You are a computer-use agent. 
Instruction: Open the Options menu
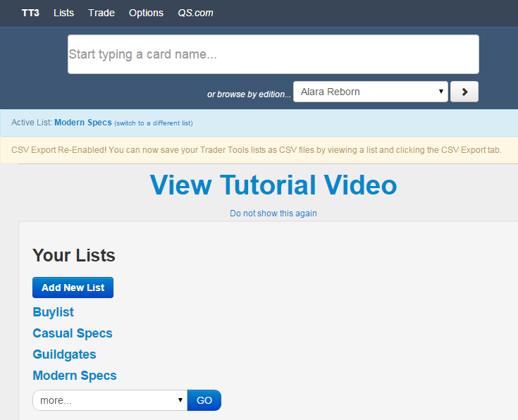click(146, 13)
